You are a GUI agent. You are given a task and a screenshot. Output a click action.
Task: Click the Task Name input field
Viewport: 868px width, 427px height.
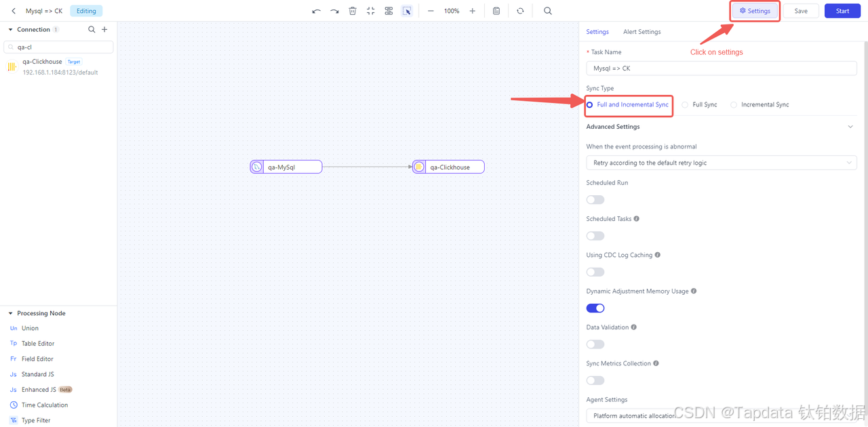click(722, 68)
